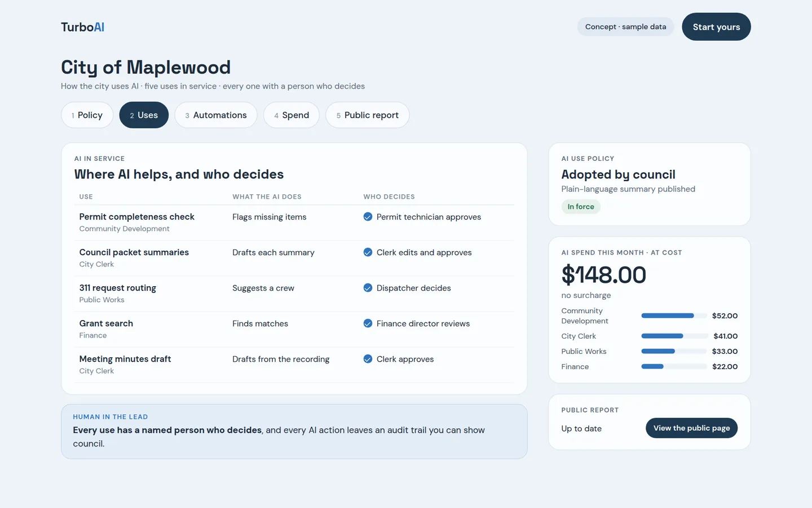The width and height of the screenshot is (812, 508).
Task: Select Council packet summaries row title
Action: click(134, 252)
